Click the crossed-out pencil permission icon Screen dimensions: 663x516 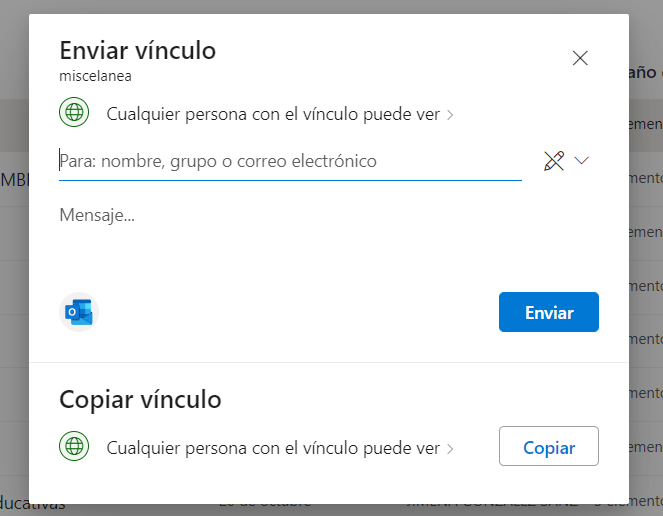tap(554, 161)
